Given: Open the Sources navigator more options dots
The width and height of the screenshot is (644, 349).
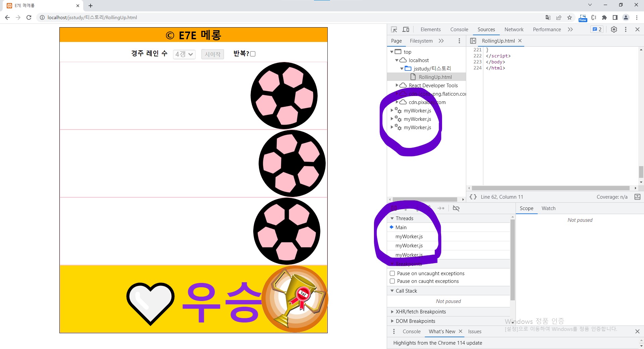Looking at the screenshot, I should coord(459,41).
